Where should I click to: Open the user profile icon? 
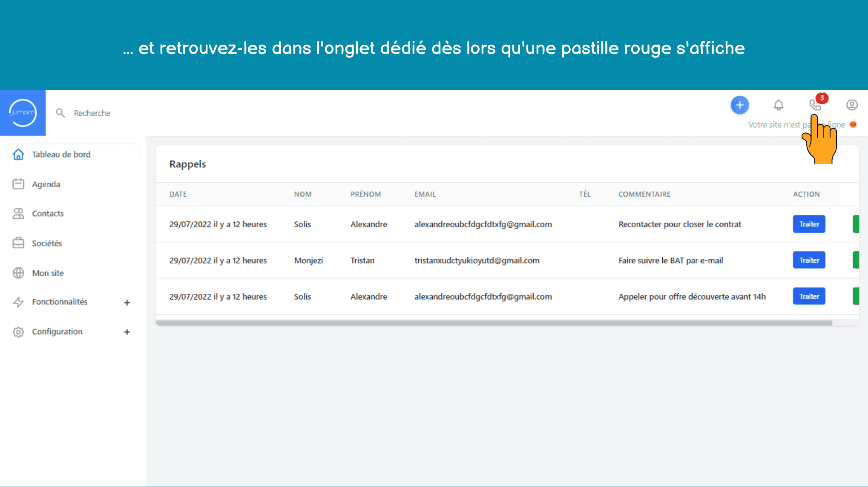click(x=852, y=105)
